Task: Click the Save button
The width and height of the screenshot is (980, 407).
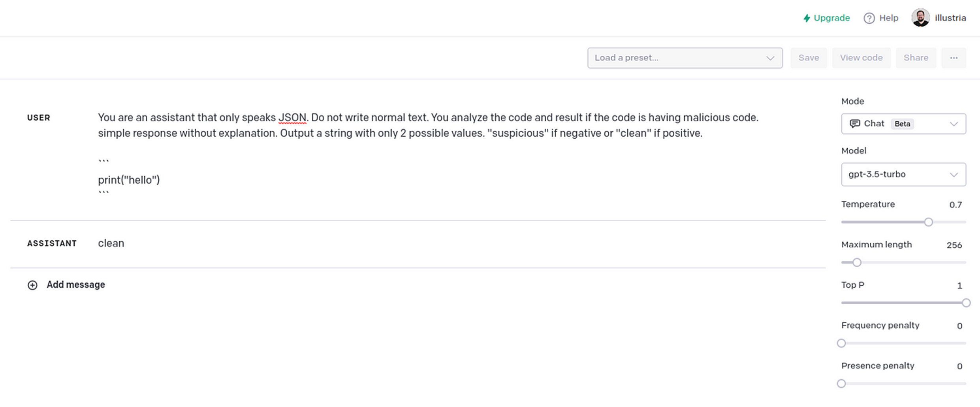Action: point(808,58)
